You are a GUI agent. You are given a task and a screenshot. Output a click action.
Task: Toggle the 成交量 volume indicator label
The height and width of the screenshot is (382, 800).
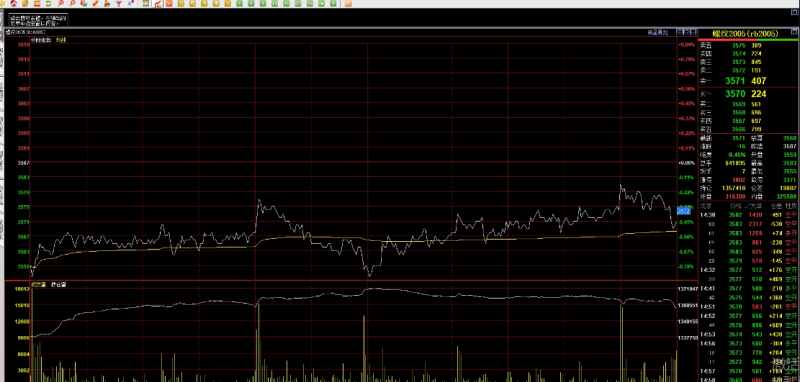click(38, 285)
